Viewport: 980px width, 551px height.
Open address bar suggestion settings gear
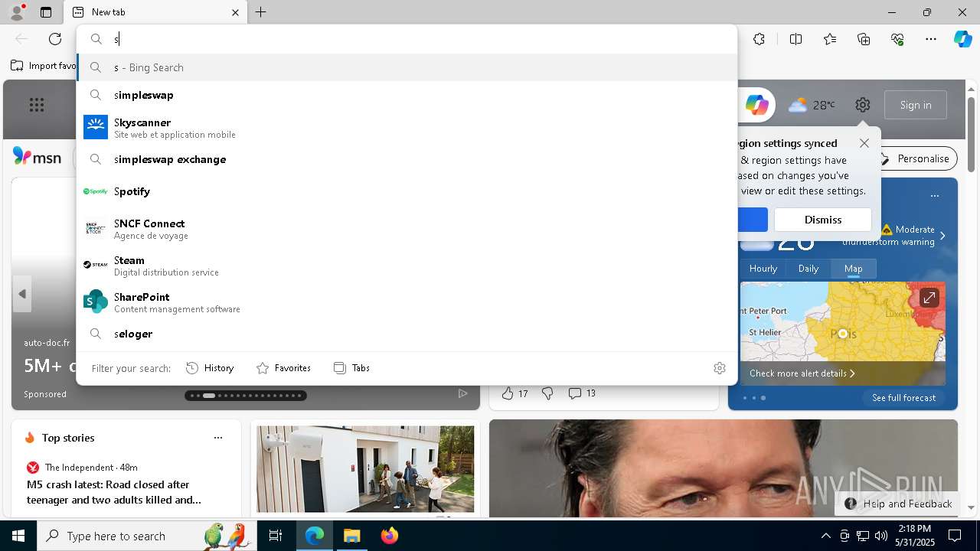tap(720, 368)
